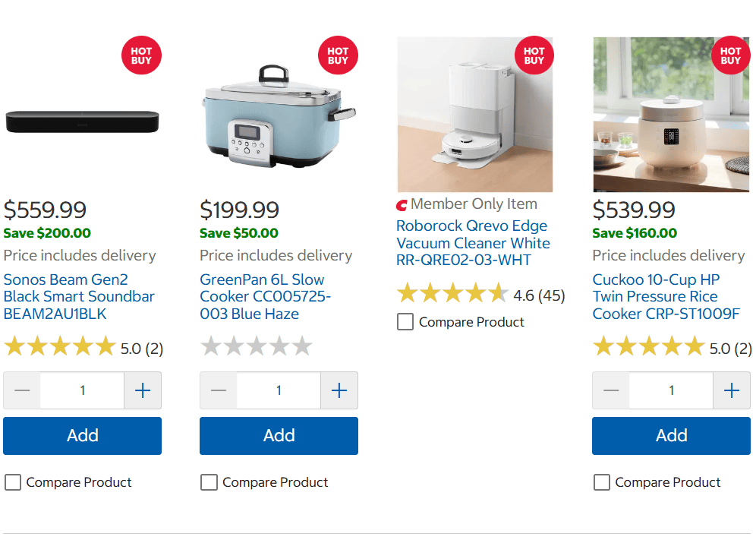Add Sonos Beam Gen2 soundbar to cart
Viewport: 756px width, 540px height.
point(82,435)
